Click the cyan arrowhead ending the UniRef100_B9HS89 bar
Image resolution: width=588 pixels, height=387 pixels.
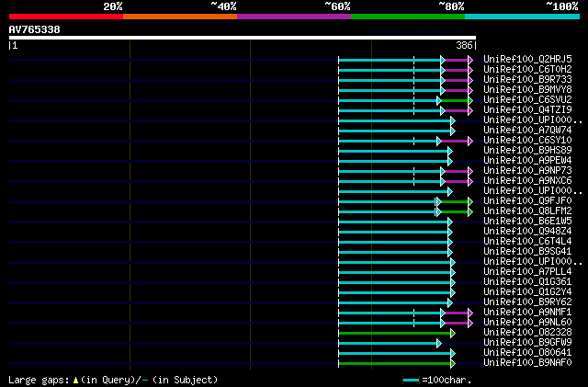[x=450, y=152]
